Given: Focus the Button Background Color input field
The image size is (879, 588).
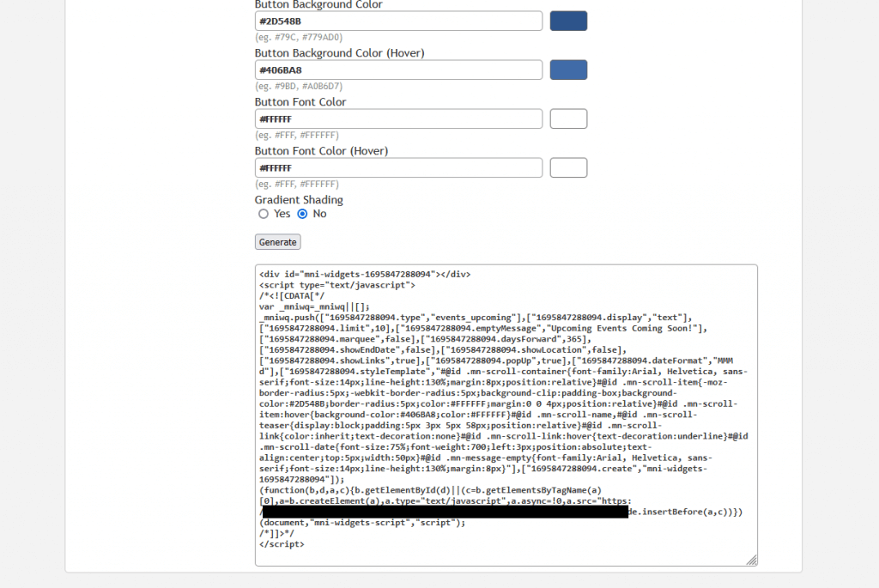Looking at the screenshot, I should pos(398,21).
